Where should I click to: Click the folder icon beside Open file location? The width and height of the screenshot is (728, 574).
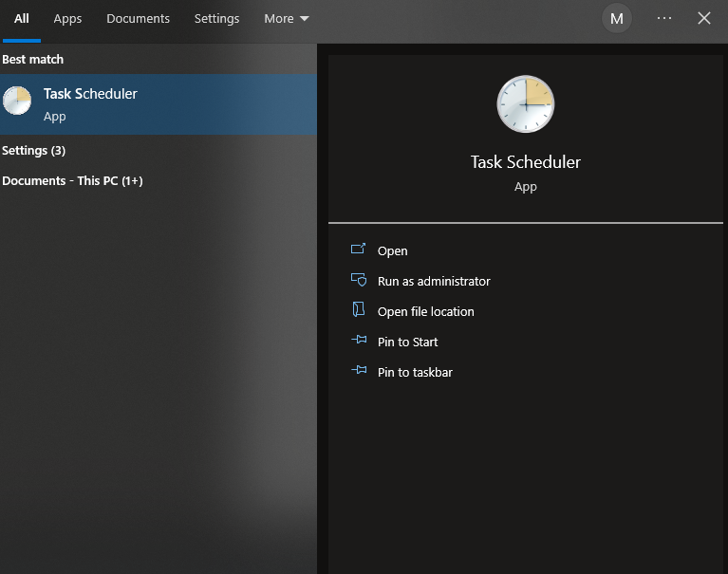point(359,309)
